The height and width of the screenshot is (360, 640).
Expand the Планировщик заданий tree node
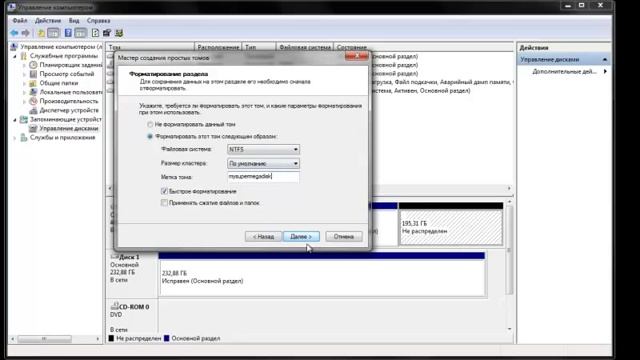[x=24, y=65]
